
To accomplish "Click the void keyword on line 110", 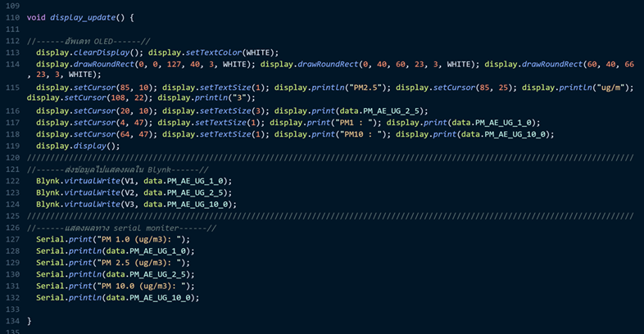I will coord(36,17).
